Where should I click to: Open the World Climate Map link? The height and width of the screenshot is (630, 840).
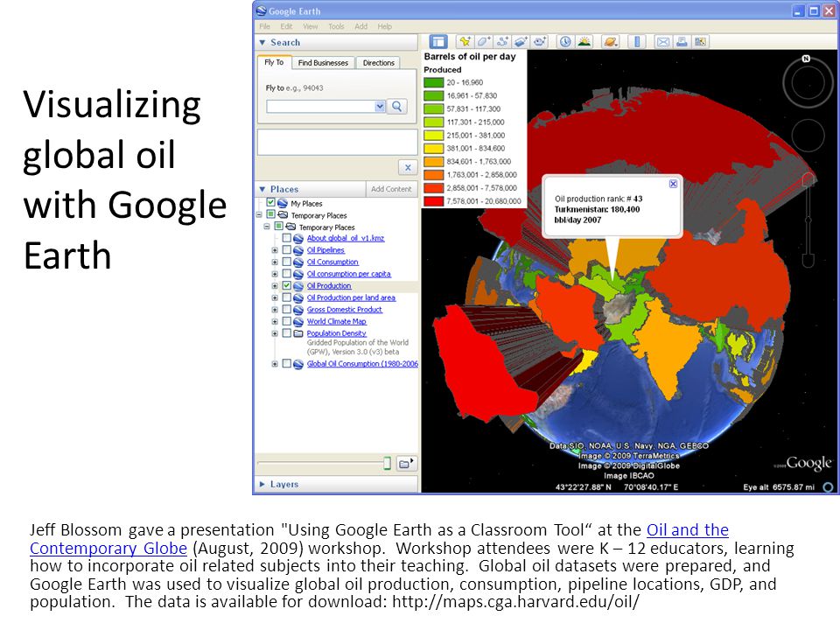click(336, 321)
